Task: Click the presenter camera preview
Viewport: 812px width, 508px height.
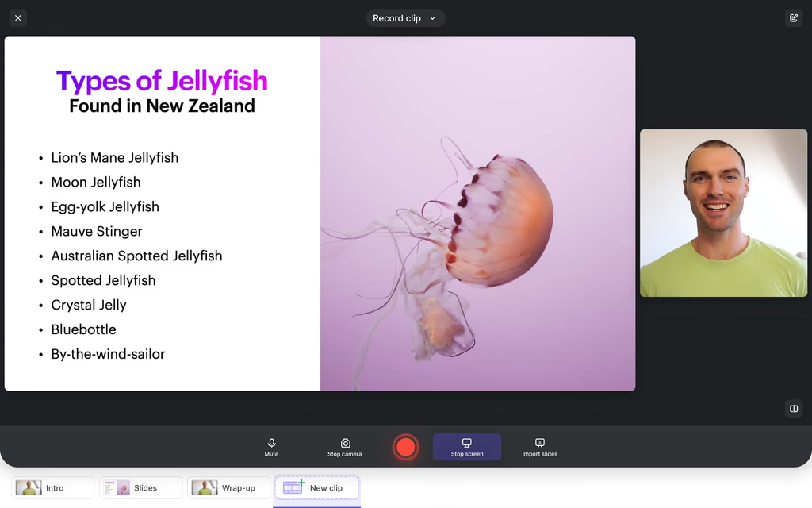Action: (x=723, y=213)
